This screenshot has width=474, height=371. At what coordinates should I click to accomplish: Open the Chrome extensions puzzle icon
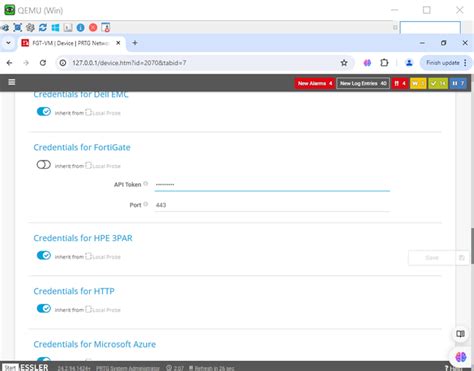384,63
